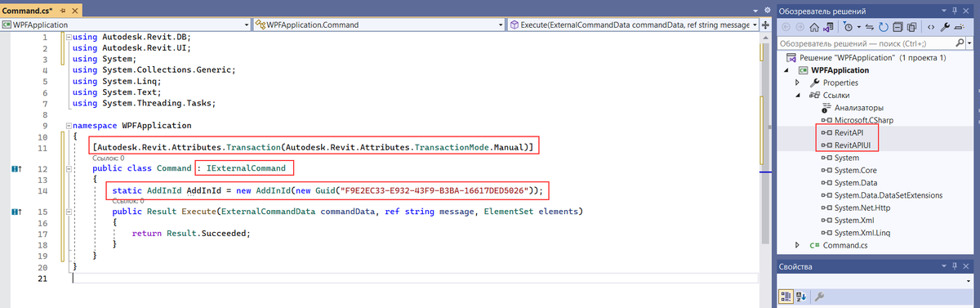This screenshot has width=980, height=308.
Task: Collapse all nodes in Solution Explorer
Action: click(x=898, y=27)
